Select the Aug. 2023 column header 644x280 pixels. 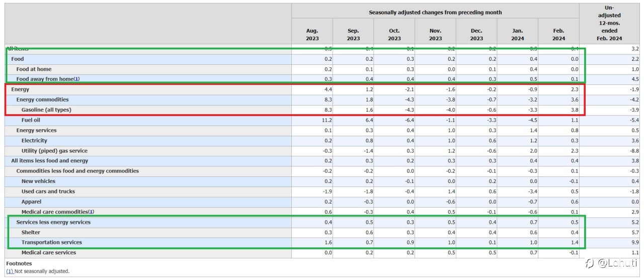[312, 35]
